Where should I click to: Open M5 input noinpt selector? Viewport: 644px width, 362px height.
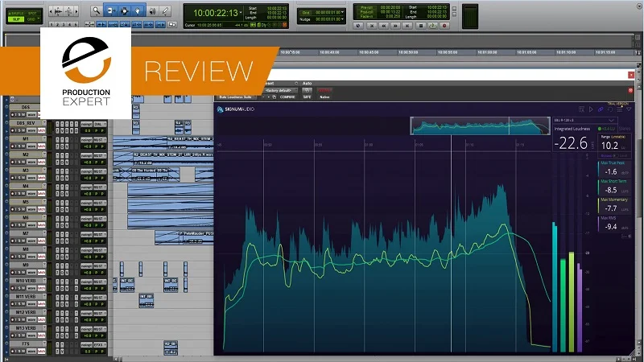(x=86, y=203)
